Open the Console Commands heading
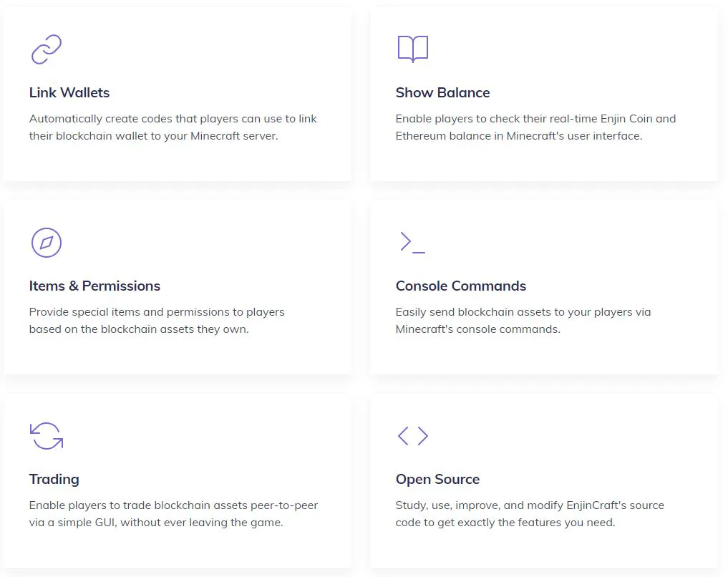Screen dimensions: 728x577 tap(460, 286)
